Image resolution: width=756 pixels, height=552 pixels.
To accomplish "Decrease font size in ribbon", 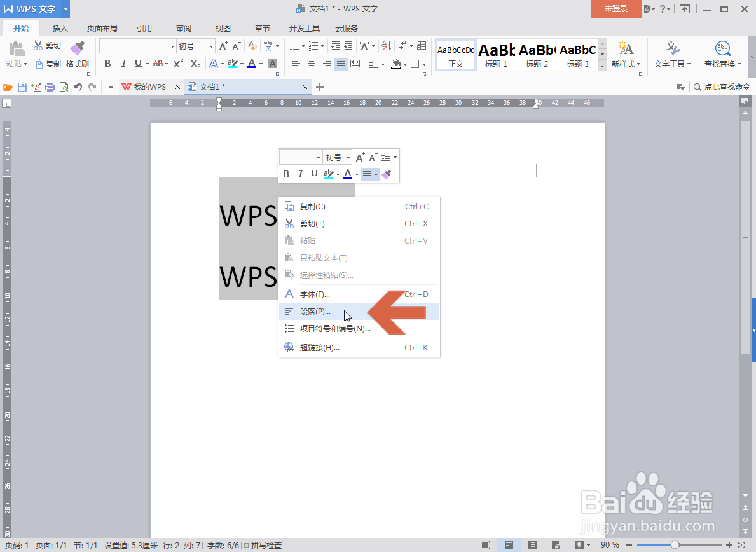I will pos(237,46).
